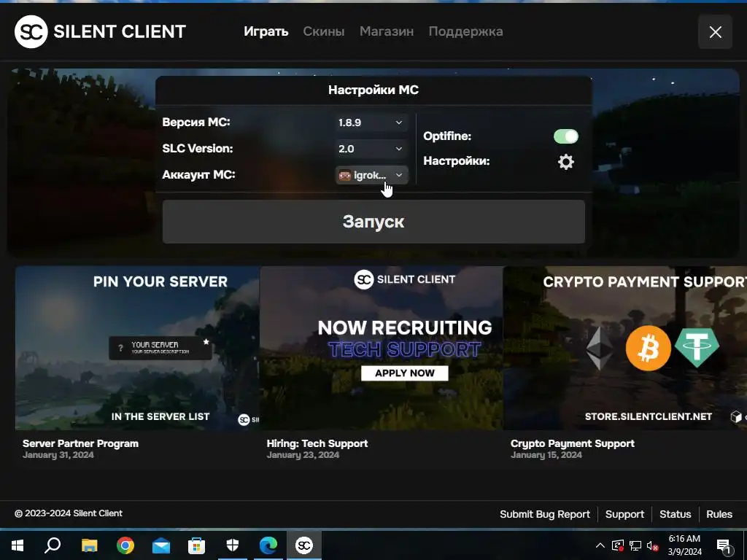
Task: Open Microsoft Store from the taskbar
Action: 196,545
